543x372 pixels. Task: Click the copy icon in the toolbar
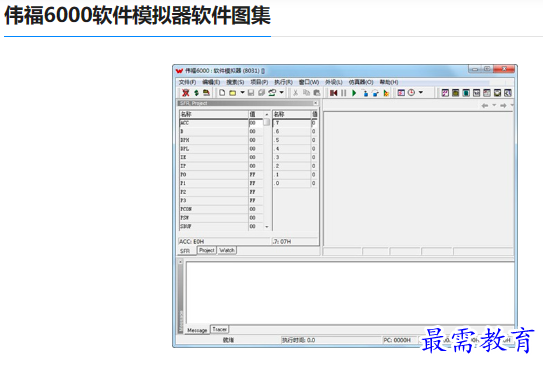coord(306,93)
